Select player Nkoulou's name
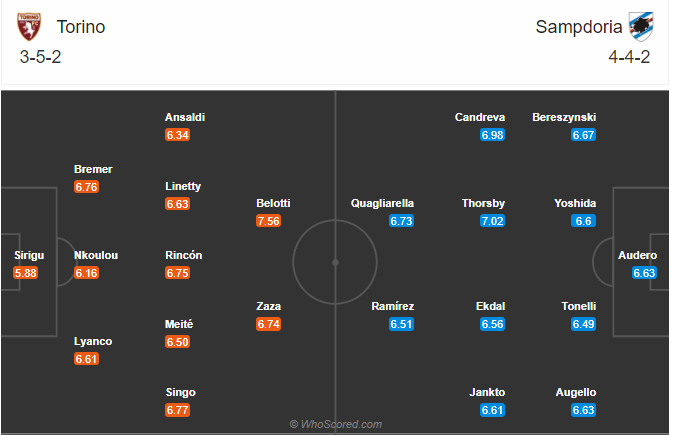 point(96,255)
